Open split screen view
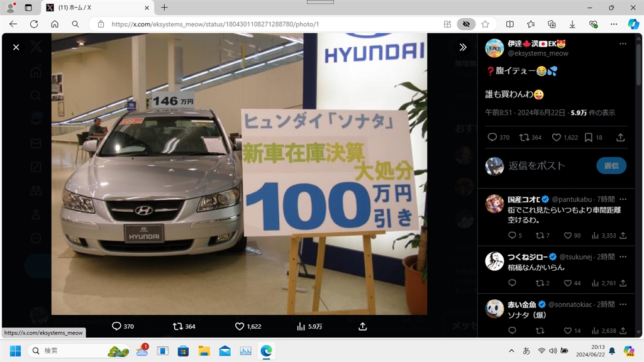 click(x=509, y=25)
